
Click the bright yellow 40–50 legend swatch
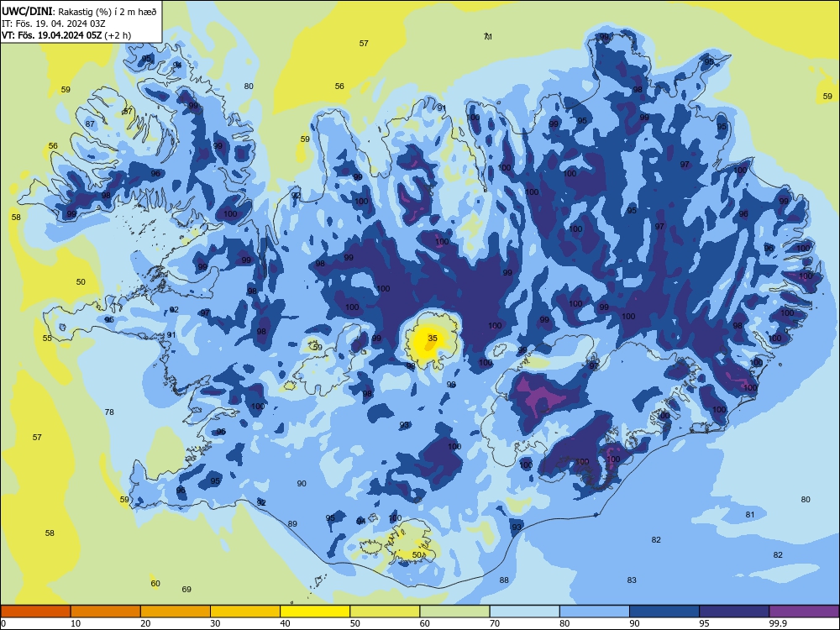(x=315, y=612)
